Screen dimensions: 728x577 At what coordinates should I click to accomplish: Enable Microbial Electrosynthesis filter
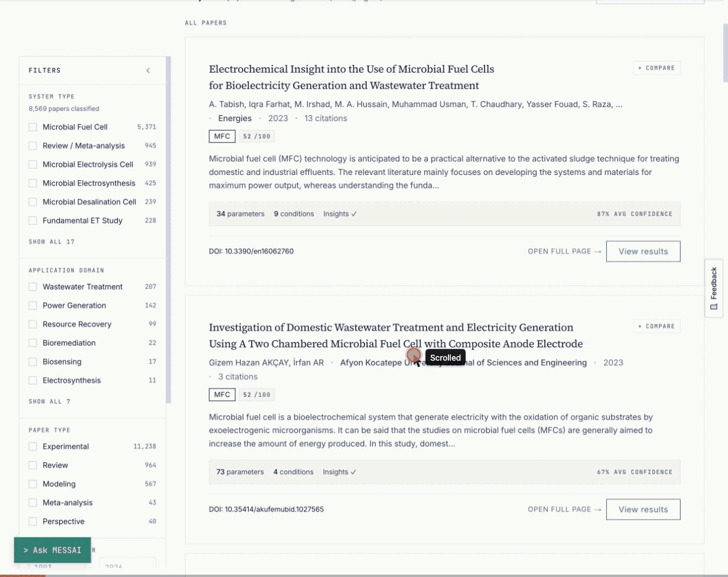(32, 183)
